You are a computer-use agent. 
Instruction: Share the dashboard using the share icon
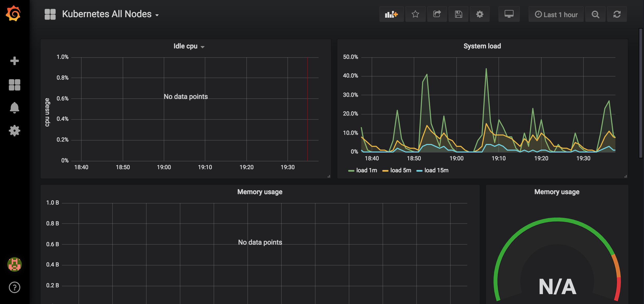point(437,14)
